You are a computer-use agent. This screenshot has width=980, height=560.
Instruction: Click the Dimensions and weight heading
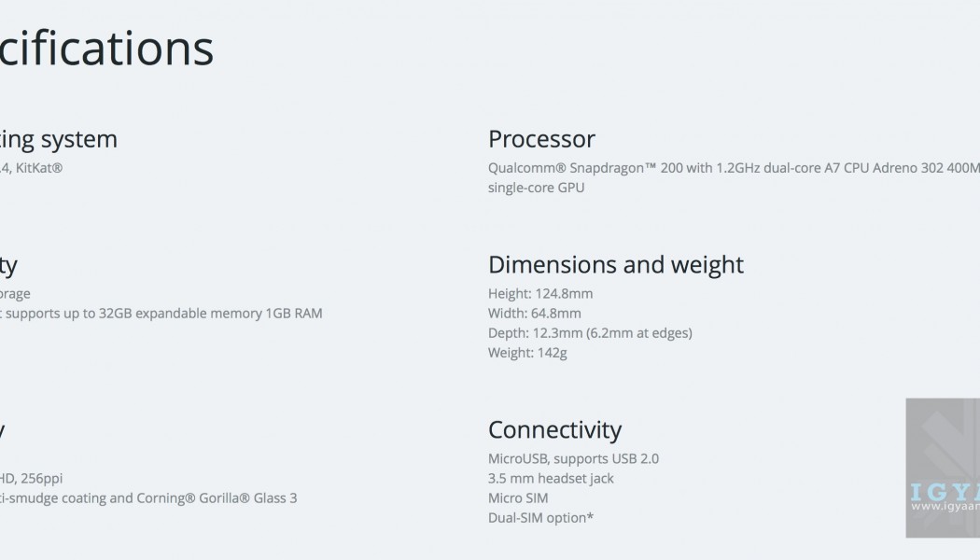(x=615, y=264)
